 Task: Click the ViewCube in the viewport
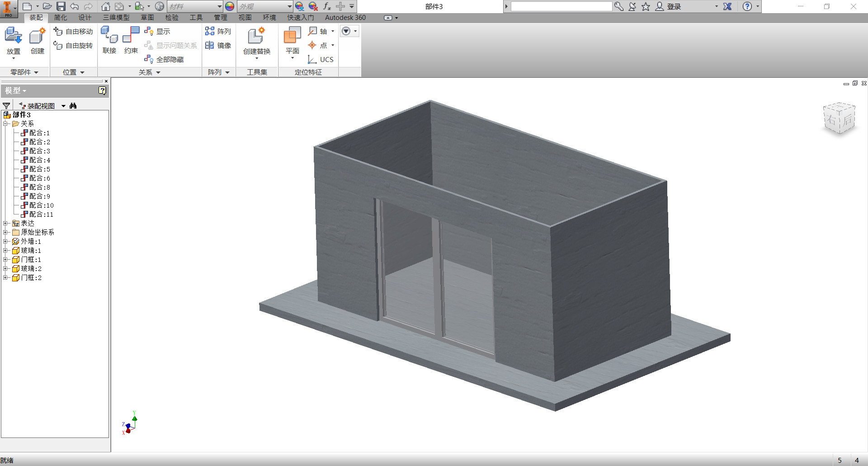point(840,118)
